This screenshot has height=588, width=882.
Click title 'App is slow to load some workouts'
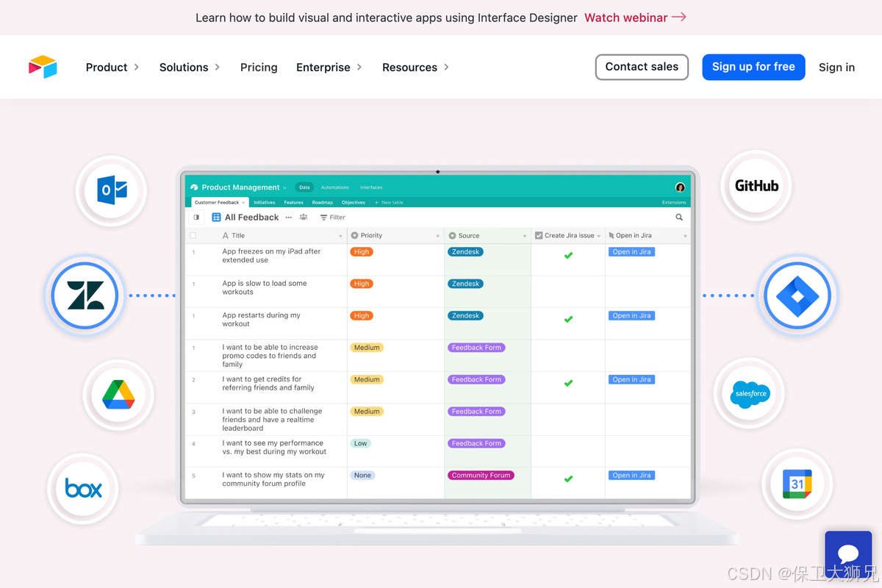(265, 287)
